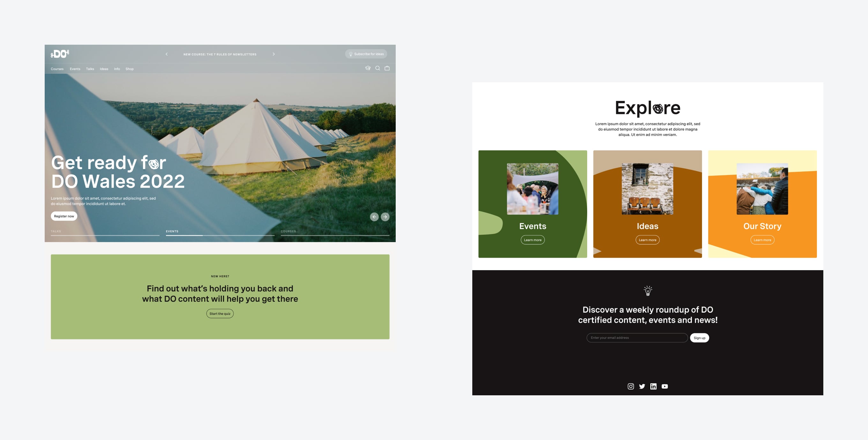Open search with the magnifier icon

(x=378, y=68)
